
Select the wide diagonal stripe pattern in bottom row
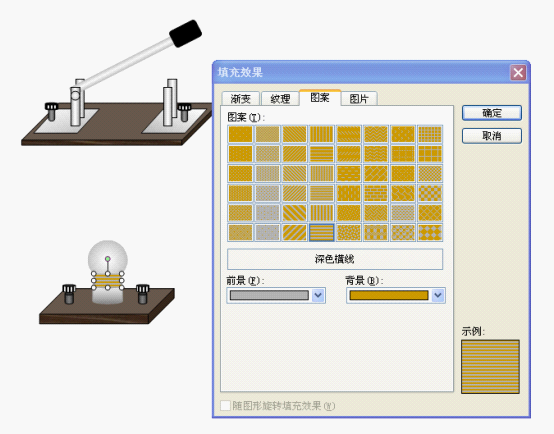point(294,233)
